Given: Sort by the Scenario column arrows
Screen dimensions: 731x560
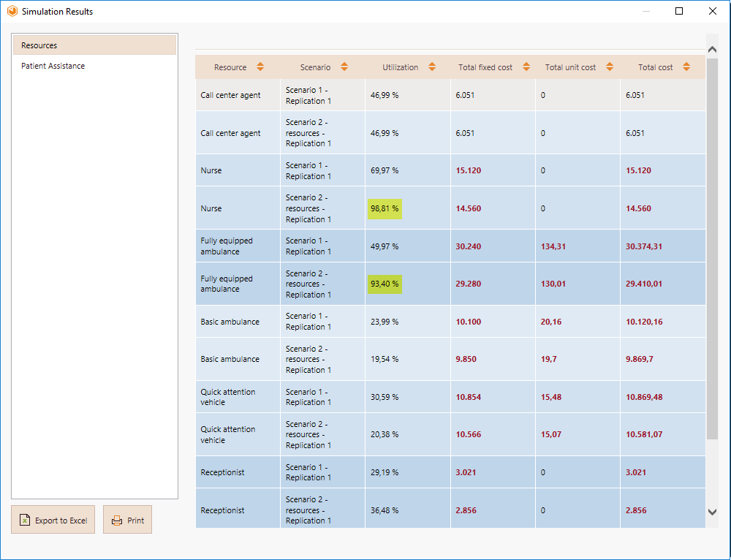Looking at the screenshot, I should [x=344, y=67].
